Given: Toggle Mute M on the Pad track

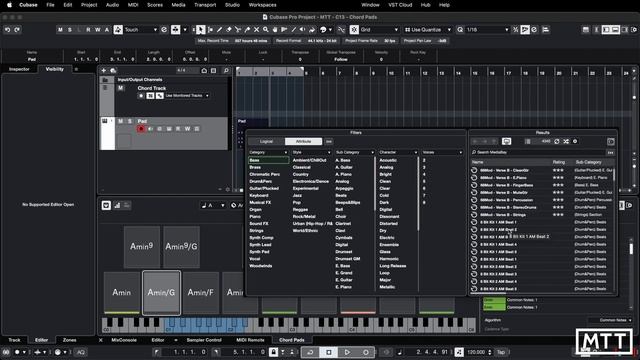Looking at the screenshot, I should click(x=120, y=121).
